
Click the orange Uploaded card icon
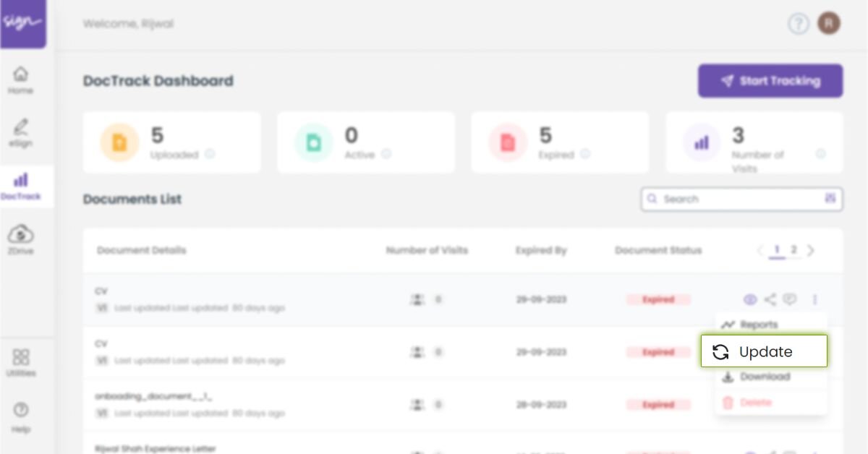pos(119,142)
